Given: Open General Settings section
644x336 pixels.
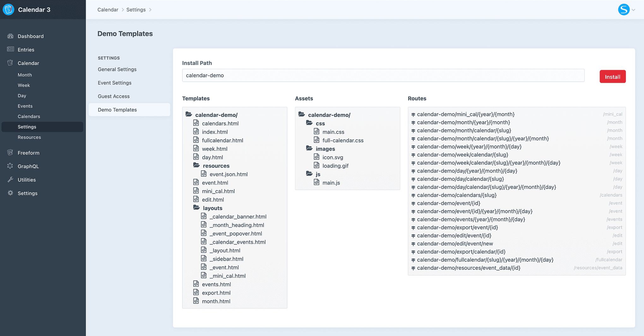Looking at the screenshot, I should (117, 69).
